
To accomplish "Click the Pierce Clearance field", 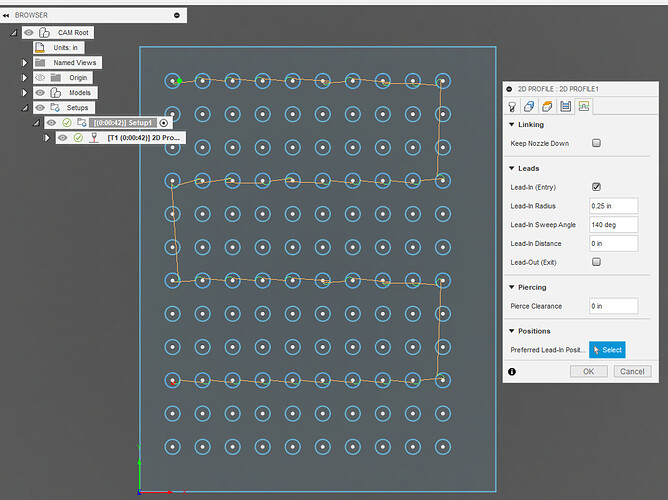I will click(613, 306).
